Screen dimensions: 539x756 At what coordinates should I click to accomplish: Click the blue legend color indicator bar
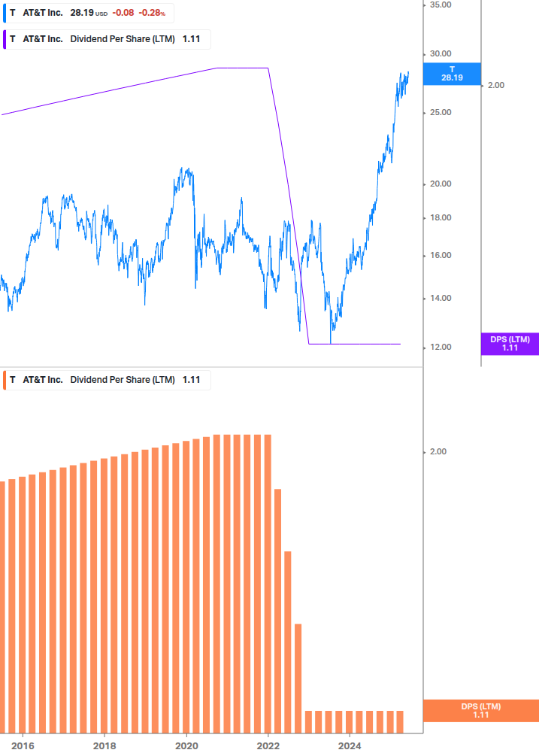point(5,13)
